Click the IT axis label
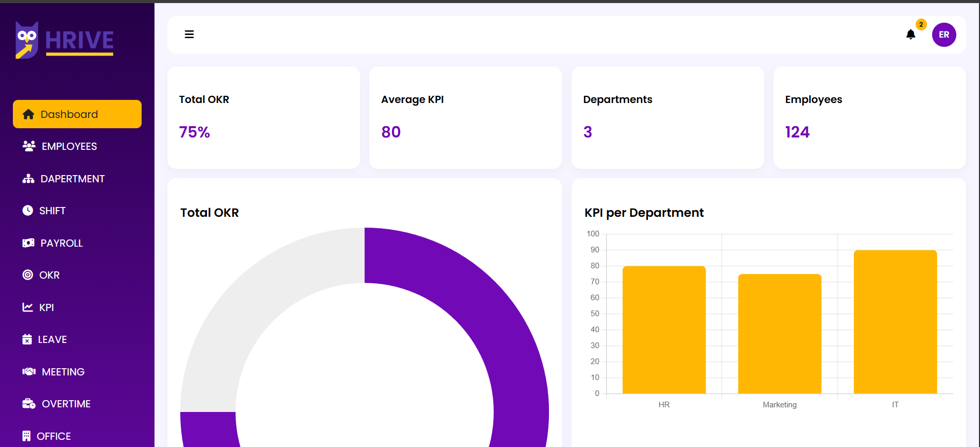The width and height of the screenshot is (980, 447). [x=895, y=405]
